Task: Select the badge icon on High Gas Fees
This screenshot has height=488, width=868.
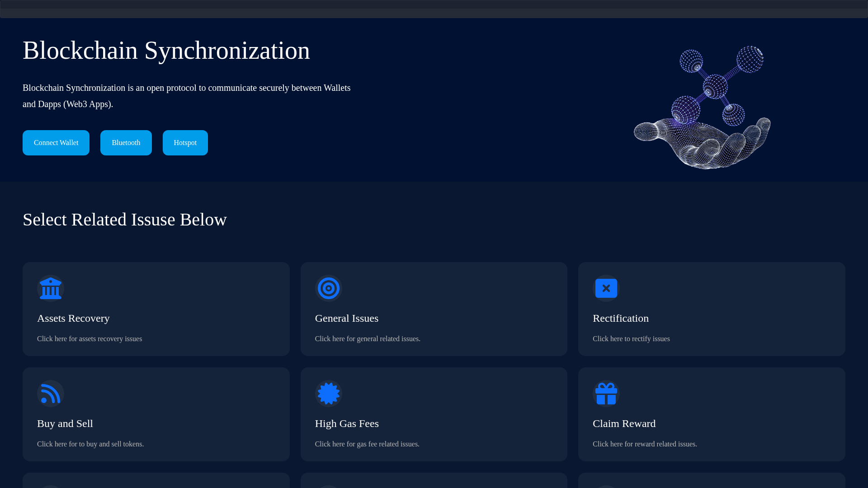Action: click(x=328, y=394)
